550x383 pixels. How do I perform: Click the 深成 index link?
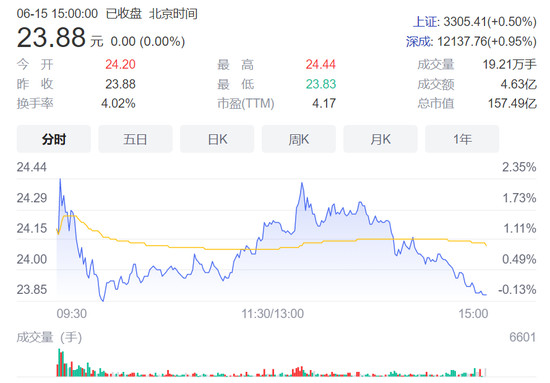(419, 42)
